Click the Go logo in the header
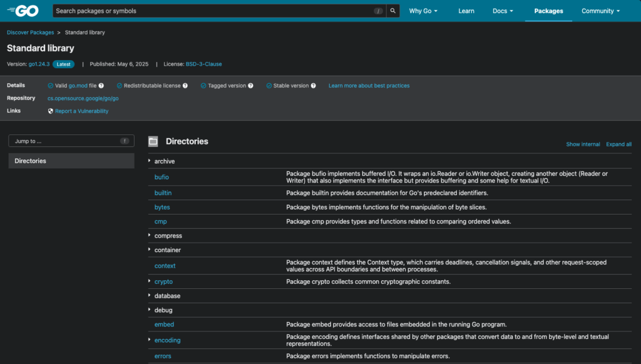This screenshot has height=364, width=641. click(23, 11)
